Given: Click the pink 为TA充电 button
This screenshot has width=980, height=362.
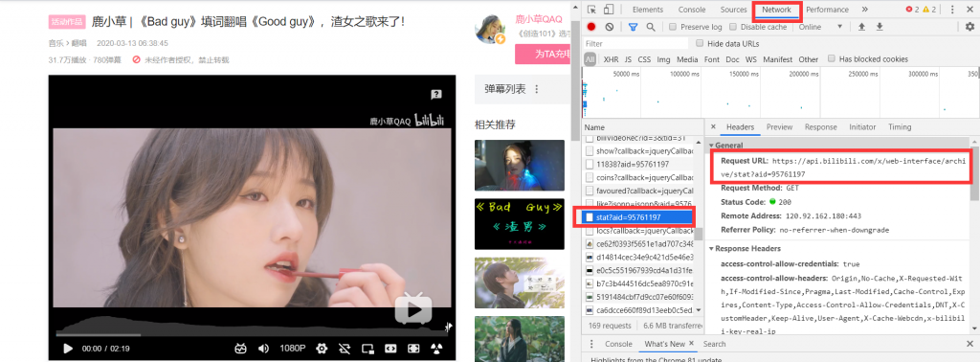Looking at the screenshot, I should pos(543,55).
